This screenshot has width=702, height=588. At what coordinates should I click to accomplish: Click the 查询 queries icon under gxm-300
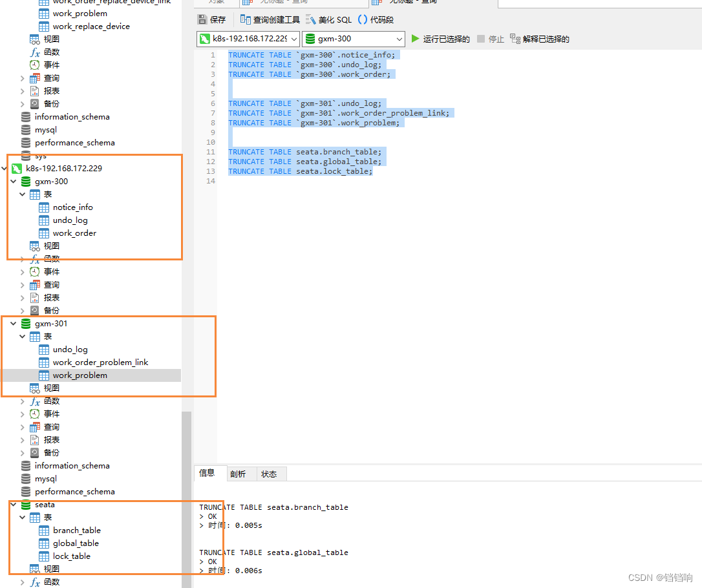pyautogui.click(x=34, y=284)
